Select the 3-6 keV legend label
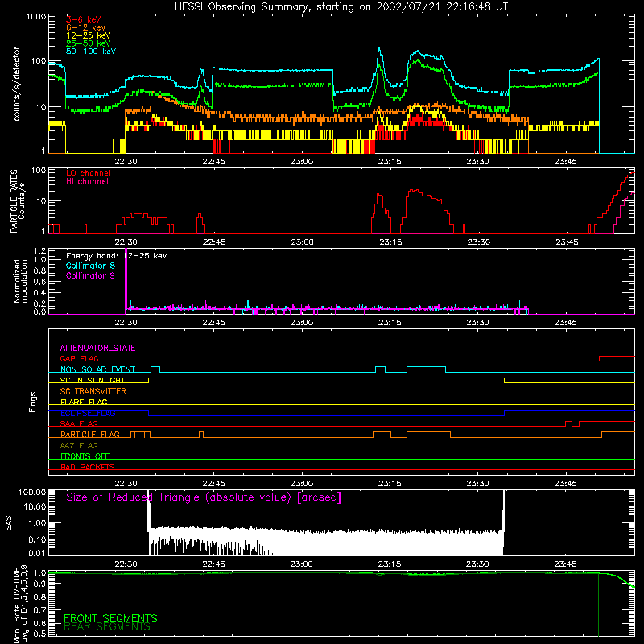The image size is (644, 644). (x=84, y=19)
